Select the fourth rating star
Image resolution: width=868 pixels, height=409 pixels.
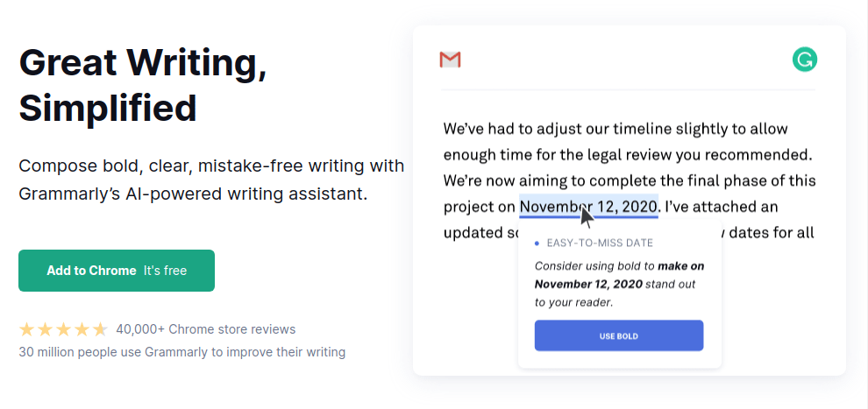pyautogui.click(x=82, y=330)
